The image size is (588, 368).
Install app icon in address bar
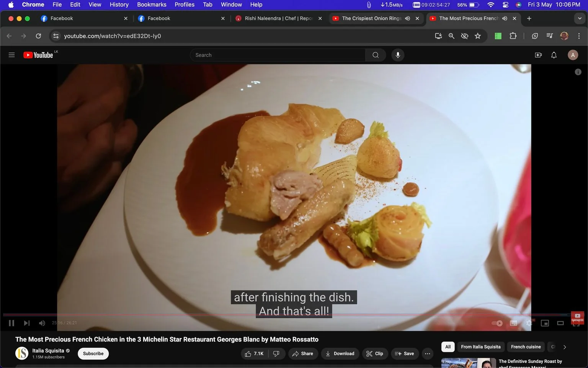(438, 36)
